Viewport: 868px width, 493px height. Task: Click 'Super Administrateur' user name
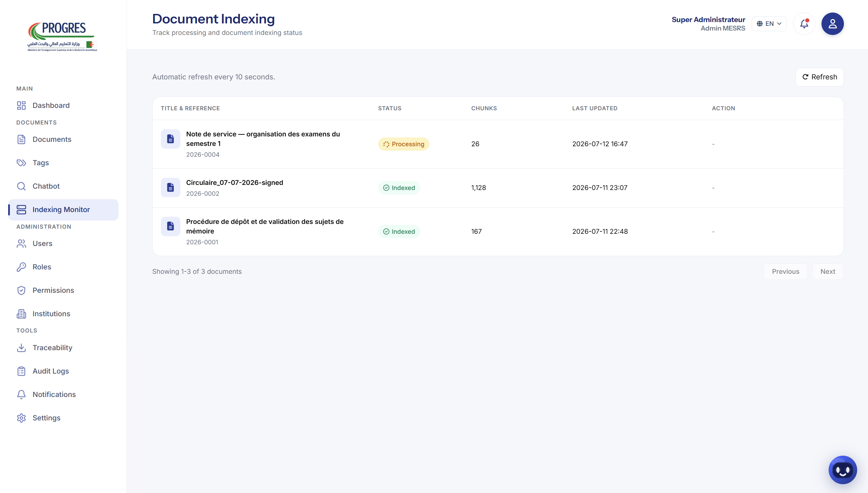(x=708, y=20)
